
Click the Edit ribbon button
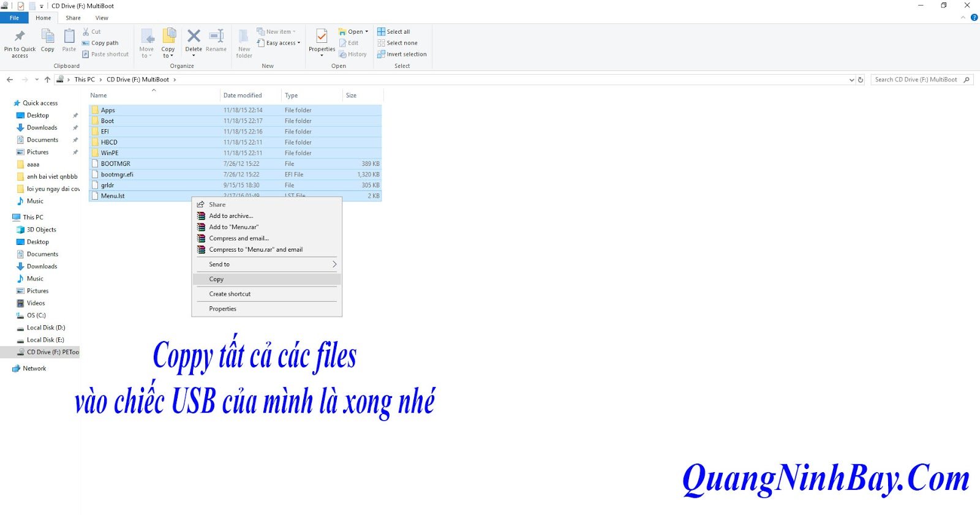349,43
